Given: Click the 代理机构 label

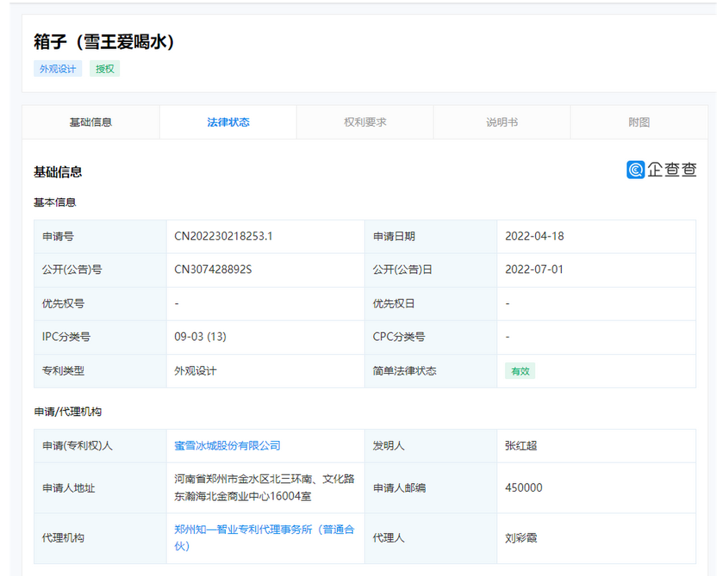Looking at the screenshot, I should 63,538.
